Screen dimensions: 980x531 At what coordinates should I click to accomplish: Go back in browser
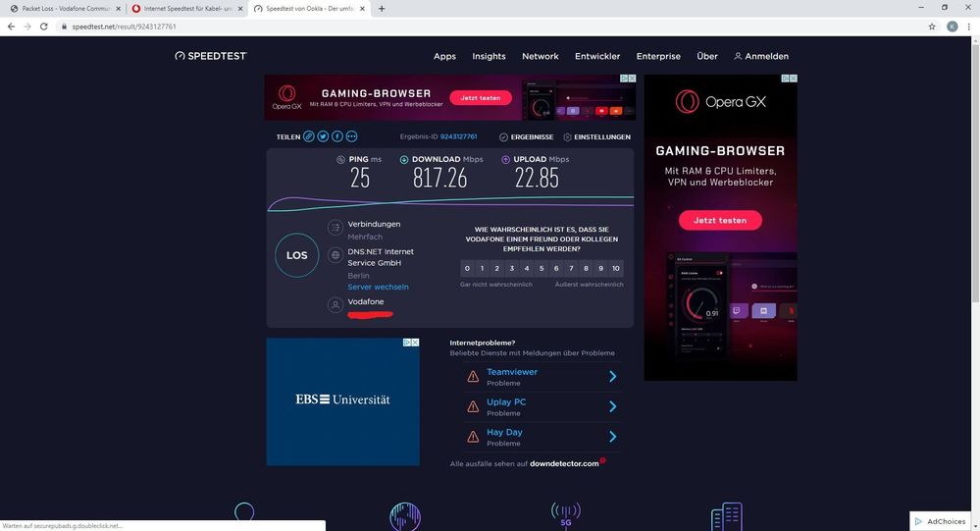coord(11,27)
